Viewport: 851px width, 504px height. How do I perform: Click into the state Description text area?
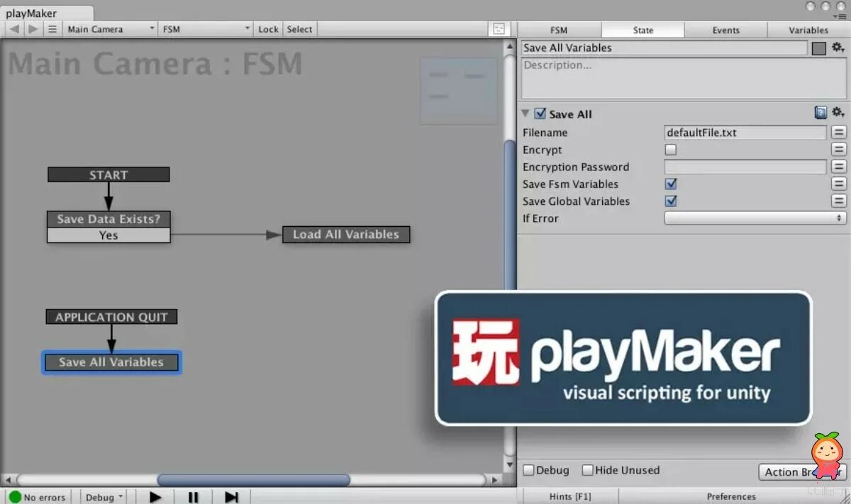(684, 78)
